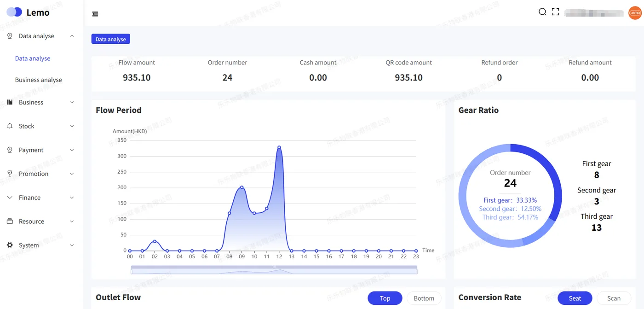Screen dimensions: 644x309
Task: Click the chart data point at hour 12
Action: coord(279,147)
